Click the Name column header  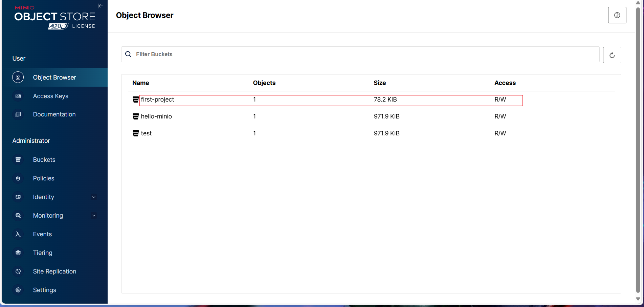click(141, 83)
